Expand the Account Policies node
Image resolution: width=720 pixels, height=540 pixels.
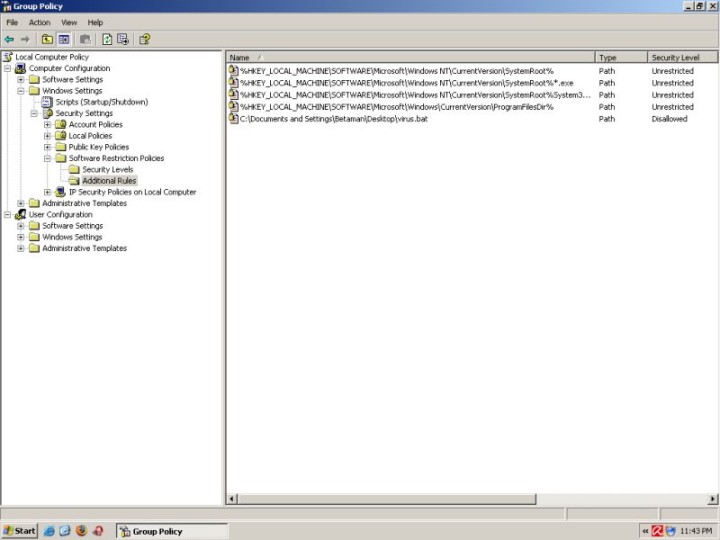(47, 124)
